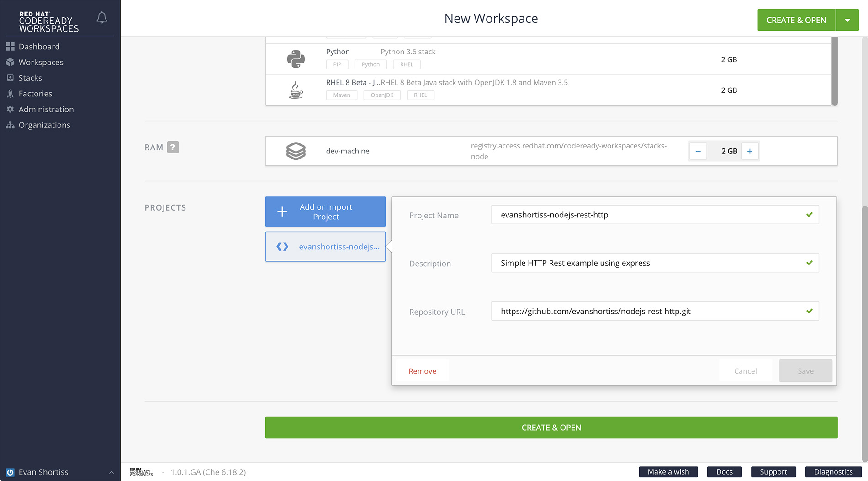The image size is (868, 481).
Task: Click the Java stack logo icon
Action: pyautogui.click(x=296, y=90)
